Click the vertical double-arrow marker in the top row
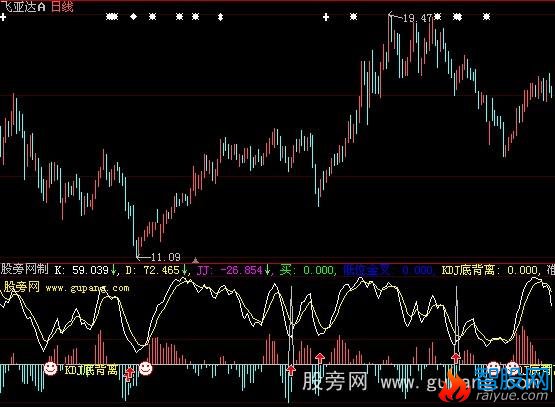555x407 pixels. pos(220,17)
